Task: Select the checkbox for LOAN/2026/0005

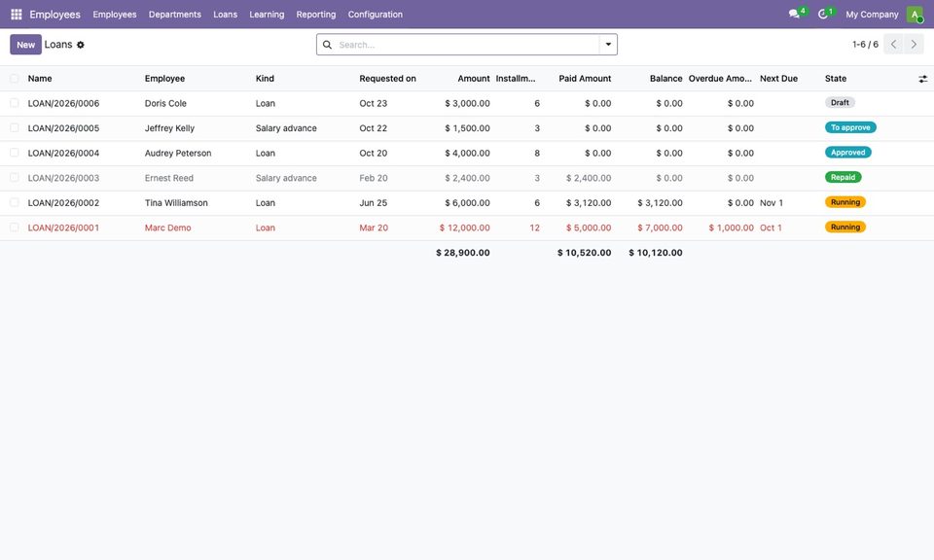Action: coord(15,128)
